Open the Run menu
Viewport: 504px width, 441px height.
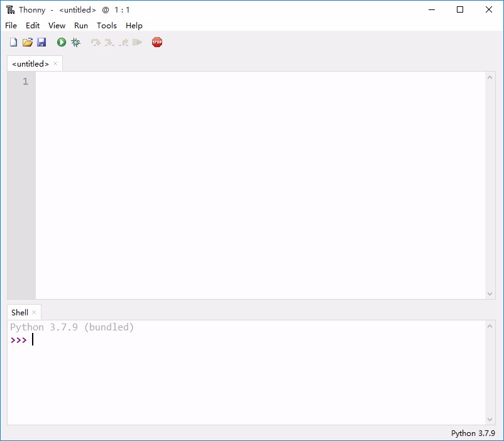[81, 25]
